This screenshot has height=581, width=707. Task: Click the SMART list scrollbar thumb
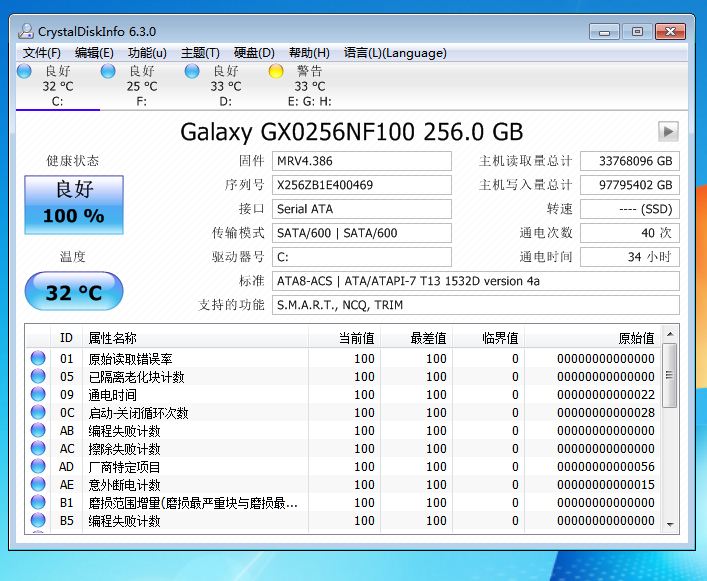[670, 375]
